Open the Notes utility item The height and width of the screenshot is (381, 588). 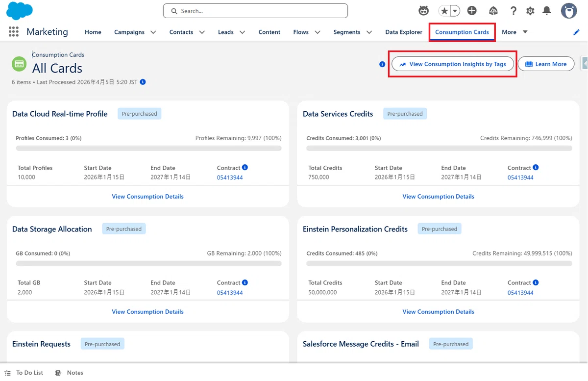[x=69, y=373]
